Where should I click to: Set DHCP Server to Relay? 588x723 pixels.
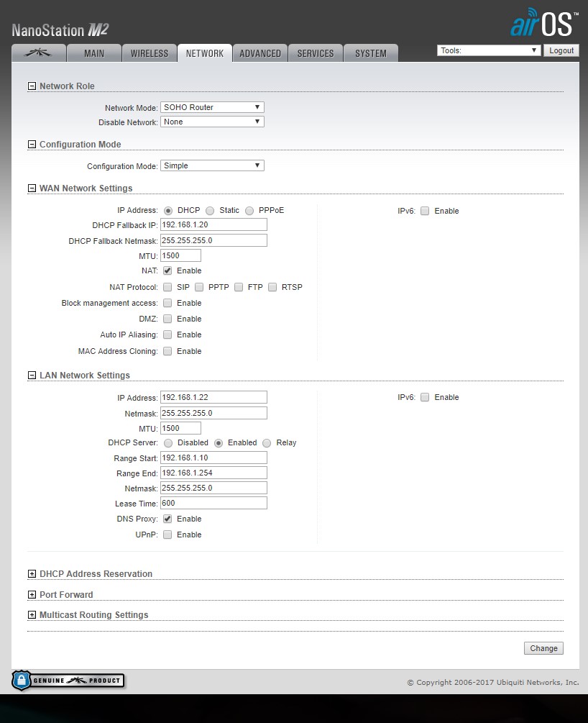(x=267, y=443)
